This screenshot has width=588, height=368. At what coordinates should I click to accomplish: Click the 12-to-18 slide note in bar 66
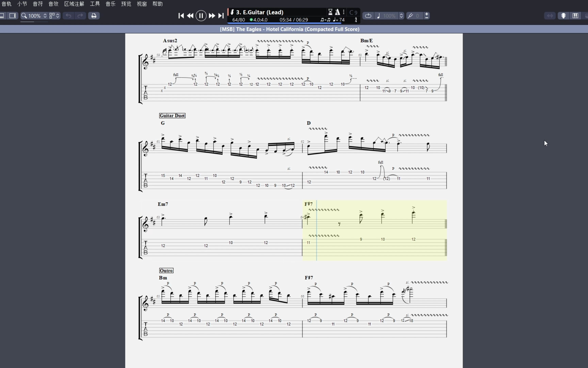click(x=407, y=320)
